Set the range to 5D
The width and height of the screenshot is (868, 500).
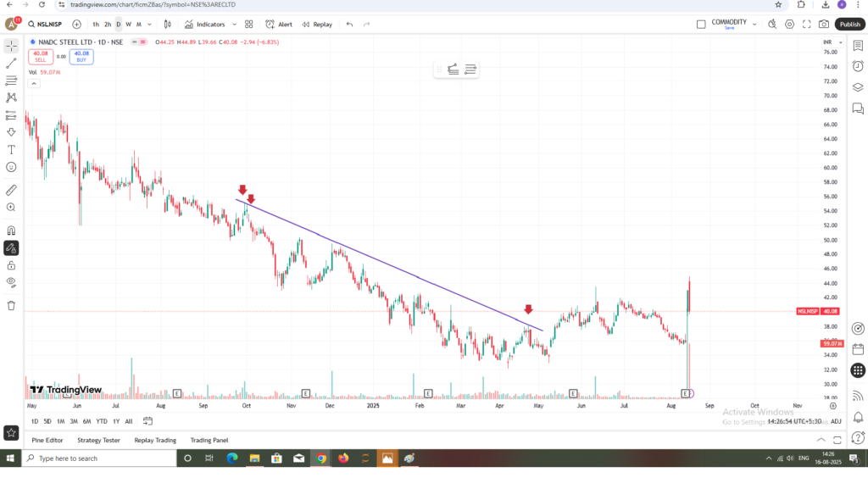coord(47,421)
